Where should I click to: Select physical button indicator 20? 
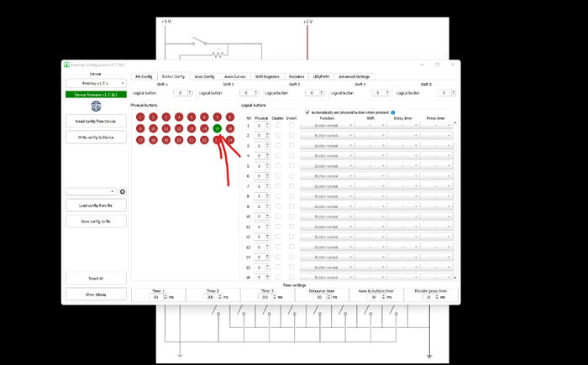[x=179, y=140]
